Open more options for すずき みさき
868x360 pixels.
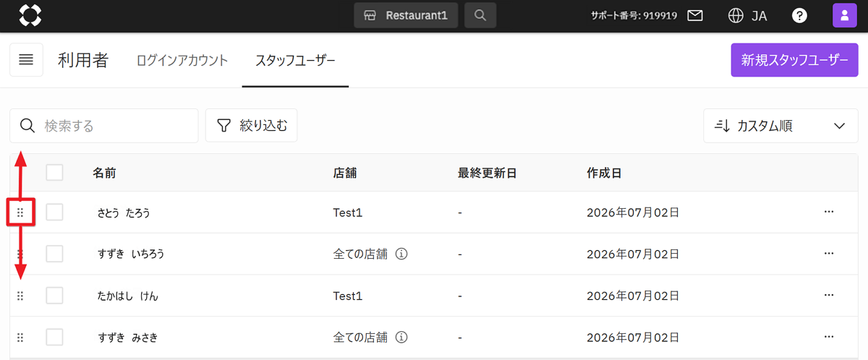(x=829, y=337)
